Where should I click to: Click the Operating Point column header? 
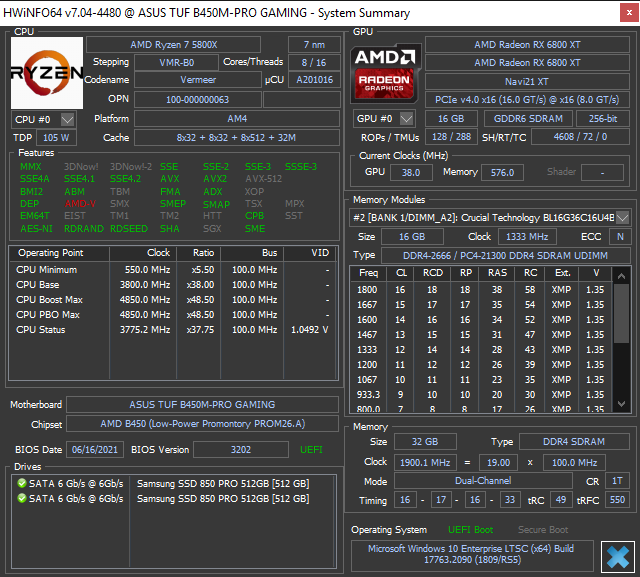pyautogui.click(x=60, y=253)
